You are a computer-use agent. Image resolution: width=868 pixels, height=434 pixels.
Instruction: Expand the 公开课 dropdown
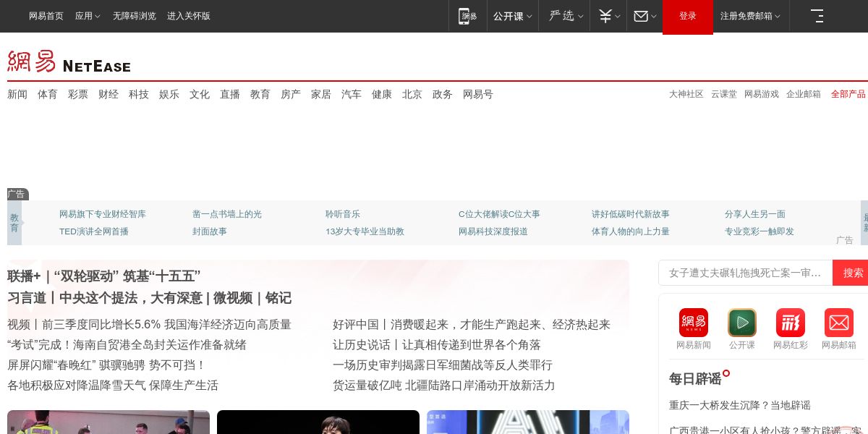513,16
